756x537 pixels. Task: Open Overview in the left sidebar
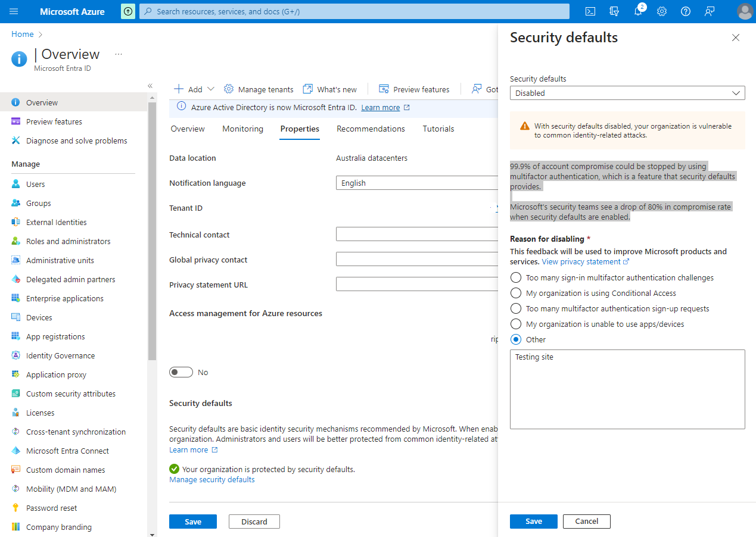tap(73, 102)
